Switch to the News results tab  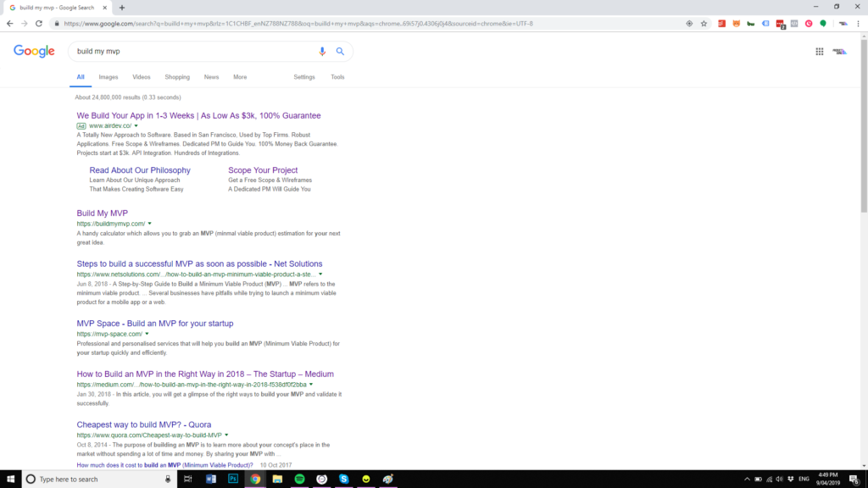pos(211,77)
